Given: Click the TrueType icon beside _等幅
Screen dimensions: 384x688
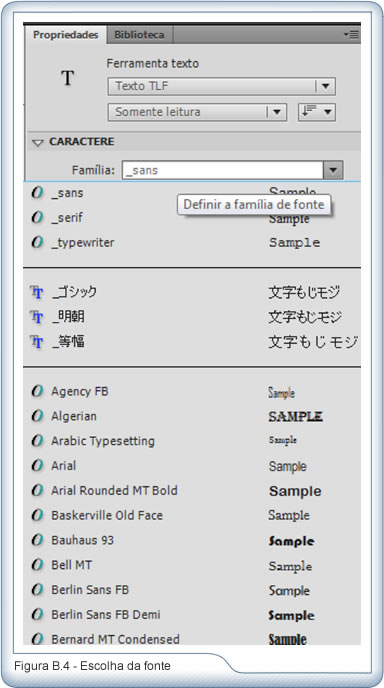Looking at the screenshot, I should click(x=36, y=341).
